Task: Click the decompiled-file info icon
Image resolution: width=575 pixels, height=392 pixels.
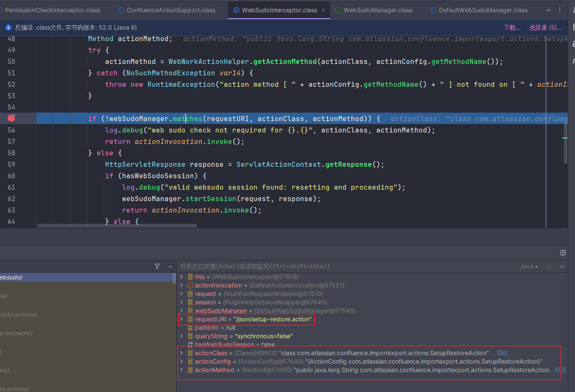Action: pyautogui.click(x=8, y=28)
